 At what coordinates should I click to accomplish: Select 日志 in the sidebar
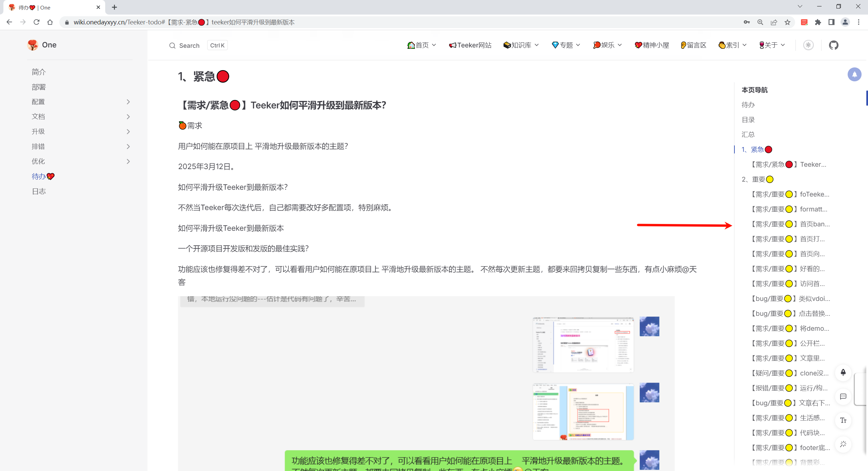(x=39, y=191)
